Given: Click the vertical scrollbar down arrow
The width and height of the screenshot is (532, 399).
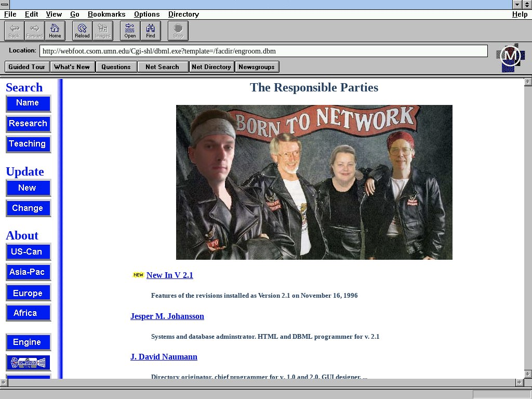Looking at the screenshot, I should coord(528,374).
